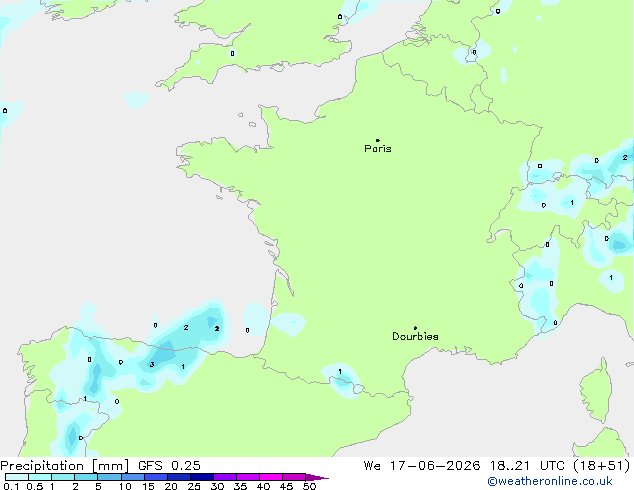
Task: Click the "1" value over northern Italy
Action: point(611,278)
